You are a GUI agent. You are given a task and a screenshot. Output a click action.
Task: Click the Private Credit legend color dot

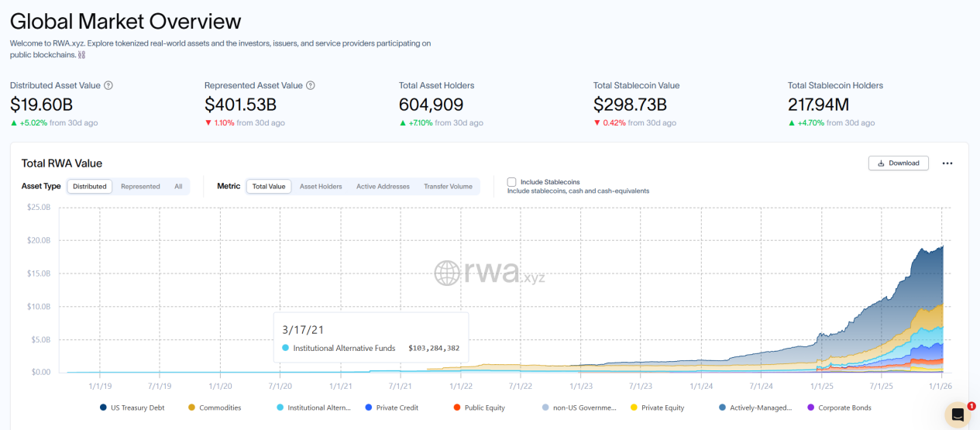pyautogui.click(x=369, y=408)
